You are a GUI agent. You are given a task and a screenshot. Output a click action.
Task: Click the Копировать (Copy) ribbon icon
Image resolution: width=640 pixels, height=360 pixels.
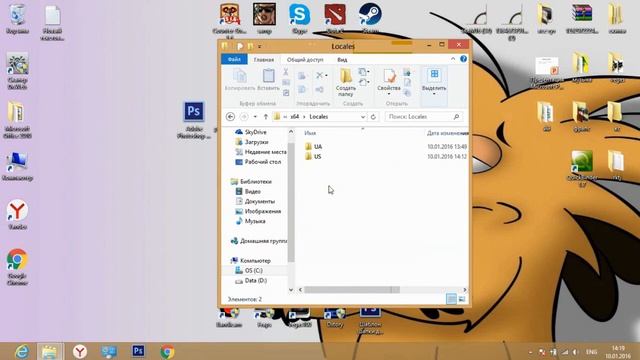click(x=240, y=76)
